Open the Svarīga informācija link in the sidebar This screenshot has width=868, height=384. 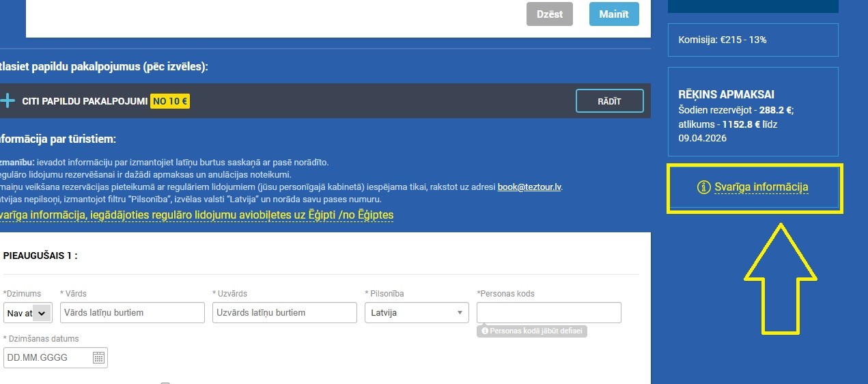(761, 187)
